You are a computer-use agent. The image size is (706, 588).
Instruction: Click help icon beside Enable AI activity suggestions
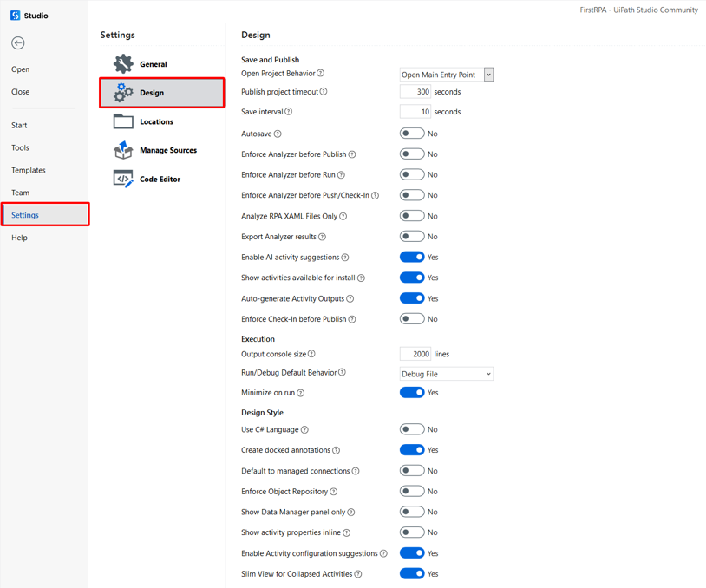click(345, 258)
